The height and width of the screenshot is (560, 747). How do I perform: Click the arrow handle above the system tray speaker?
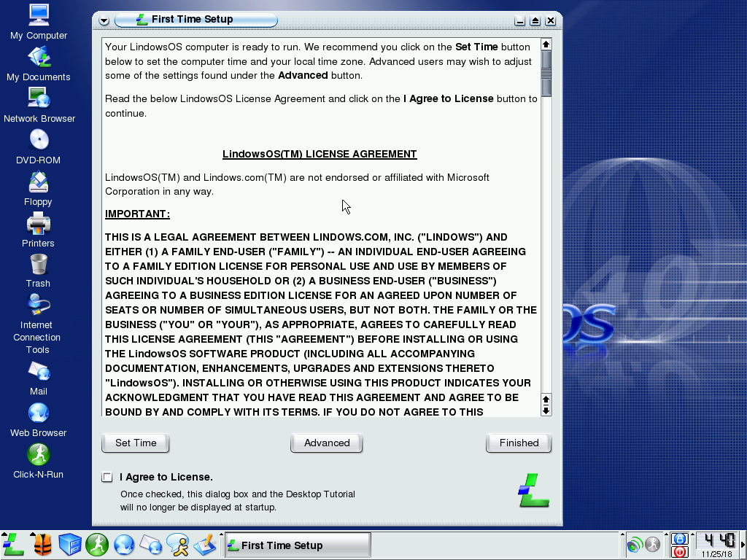point(623,534)
